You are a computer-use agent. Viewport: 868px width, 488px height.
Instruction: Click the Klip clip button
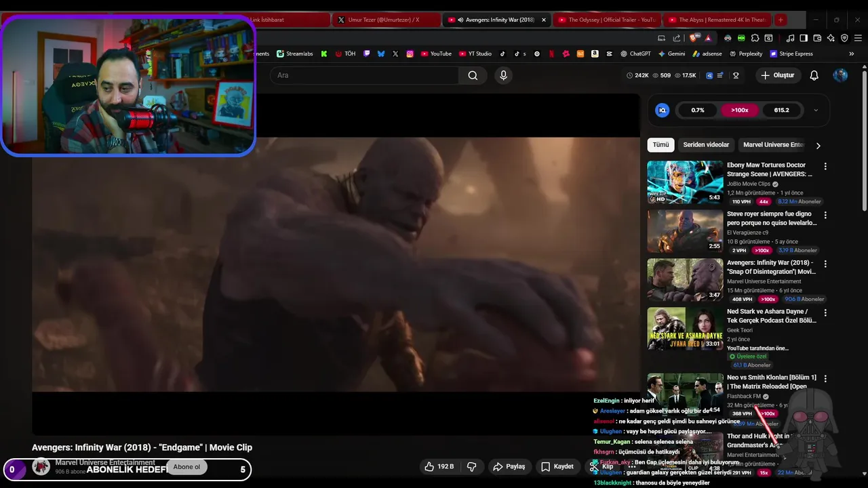pos(601,466)
